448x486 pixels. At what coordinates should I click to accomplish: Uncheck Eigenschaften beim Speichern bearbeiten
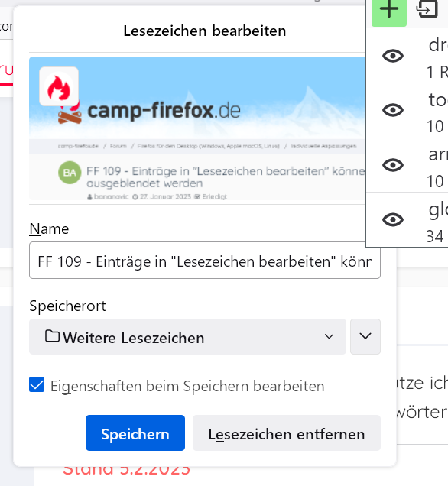[x=37, y=384]
